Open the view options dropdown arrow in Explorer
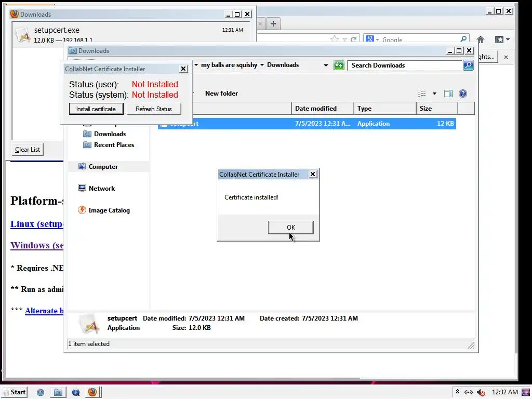Viewport: 532px width, 399px height. [x=434, y=94]
